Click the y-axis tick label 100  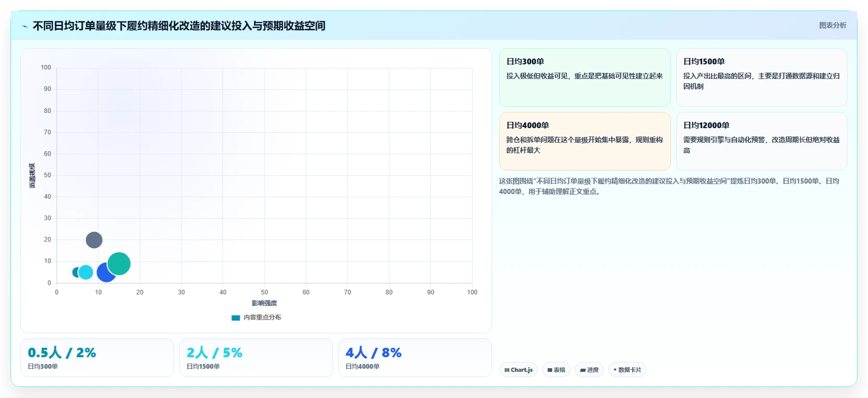tap(46, 67)
